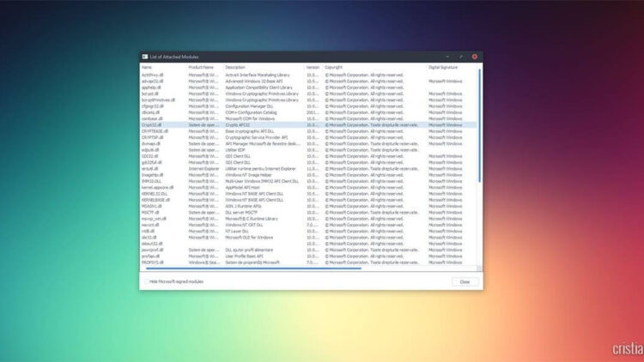The image size is (644, 362).
Task: Select the bcryptPrimitives.dll module
Action: (x=158, y=100)
